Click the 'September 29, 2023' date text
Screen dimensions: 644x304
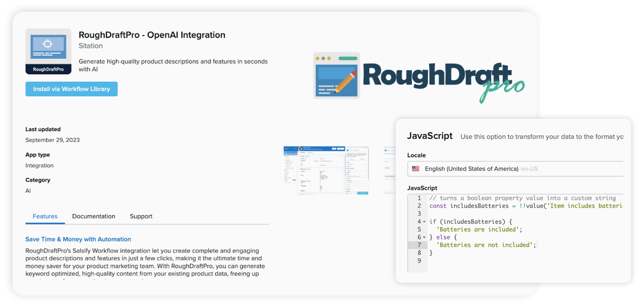point(53,140)
